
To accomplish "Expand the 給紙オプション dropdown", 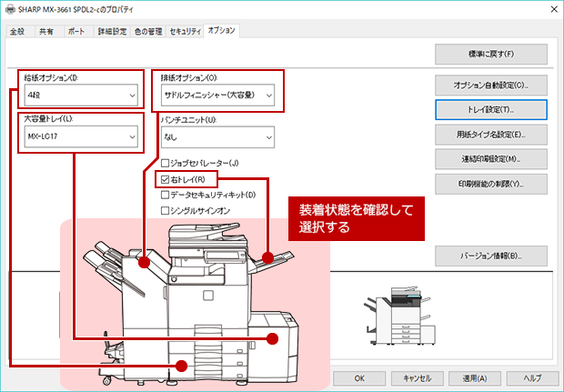I will coord(81,95).
